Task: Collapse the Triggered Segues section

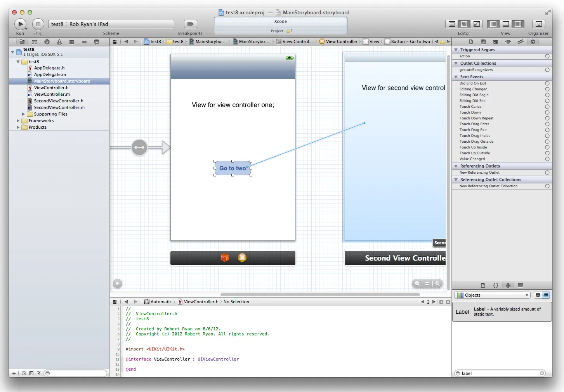Action: coord(456,50)
